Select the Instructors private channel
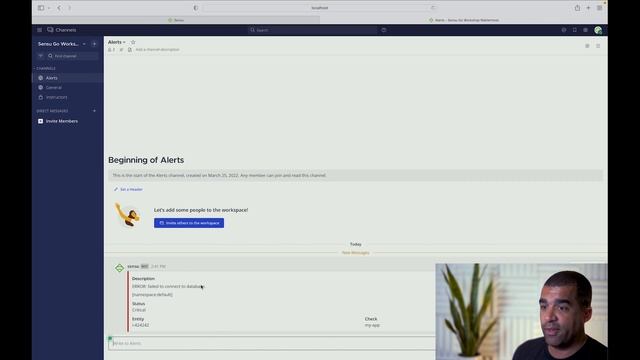This screenshot has width=640, height=360. (x=68, y=98)
